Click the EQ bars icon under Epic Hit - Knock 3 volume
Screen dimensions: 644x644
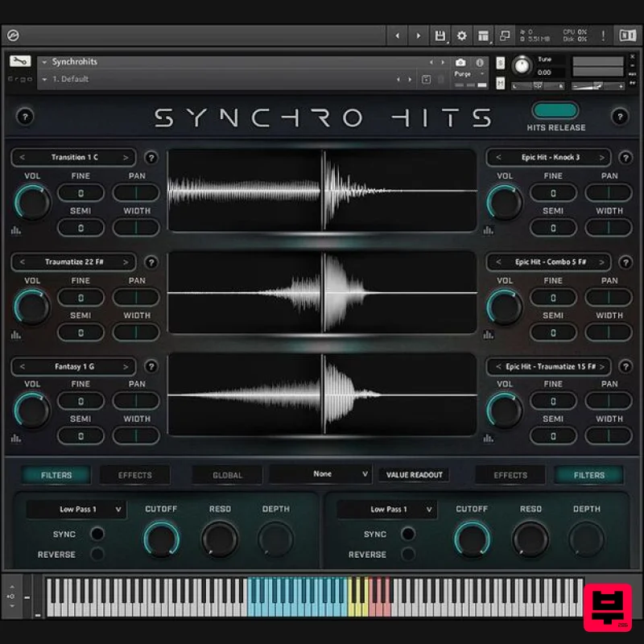click(x=488, y=230)
